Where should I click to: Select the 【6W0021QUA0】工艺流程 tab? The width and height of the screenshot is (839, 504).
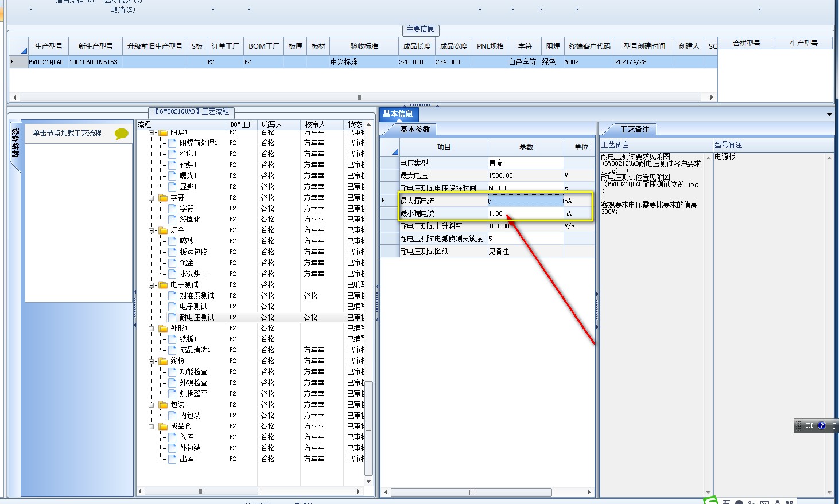[192, 112]
